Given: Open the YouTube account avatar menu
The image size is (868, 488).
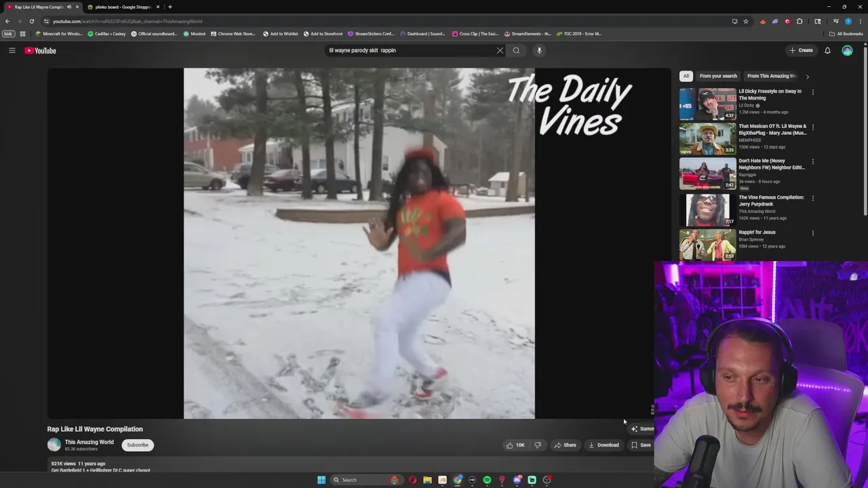Looking at the screenshot, I should click(x=847, y=50).
